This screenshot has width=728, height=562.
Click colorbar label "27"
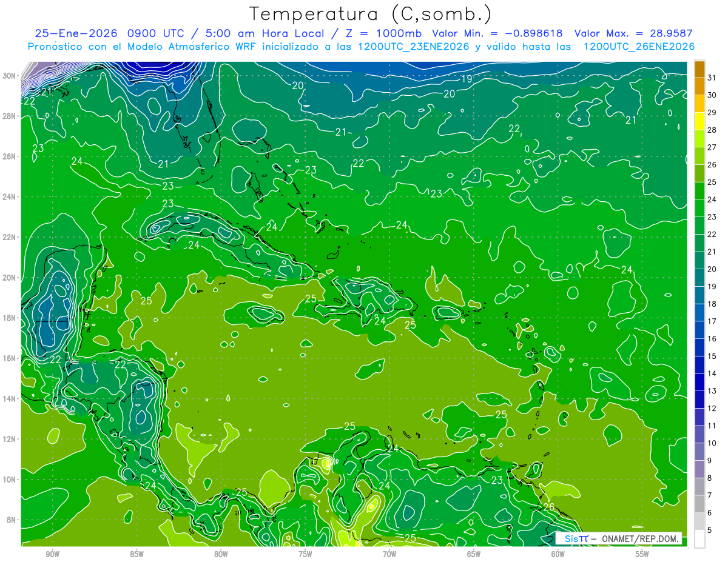[x=712, y=147]
